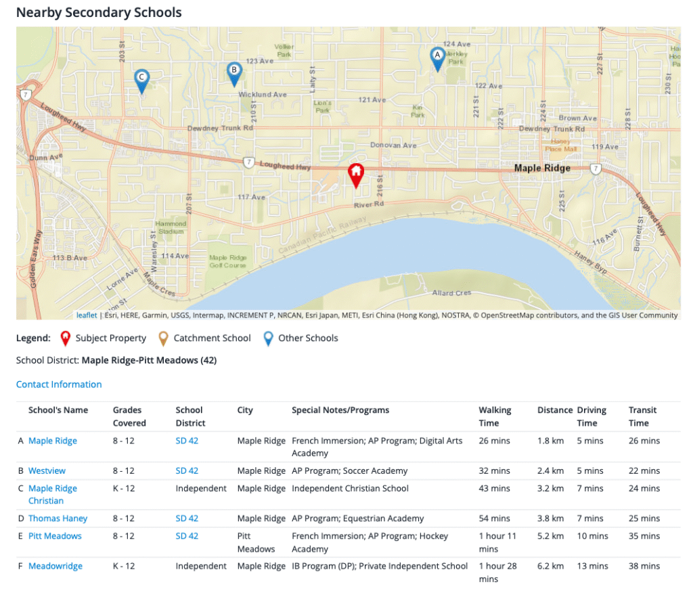The height and width of the screenshot is (616, 693).
Task: Click SD 42 link in Pitt Meadows row
Action: [187, 536]
